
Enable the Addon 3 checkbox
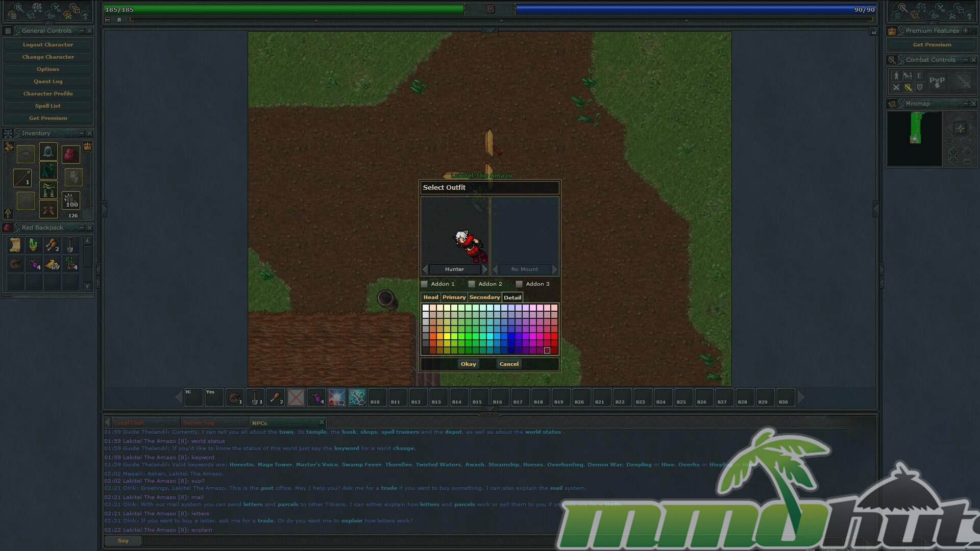(519, 284)
